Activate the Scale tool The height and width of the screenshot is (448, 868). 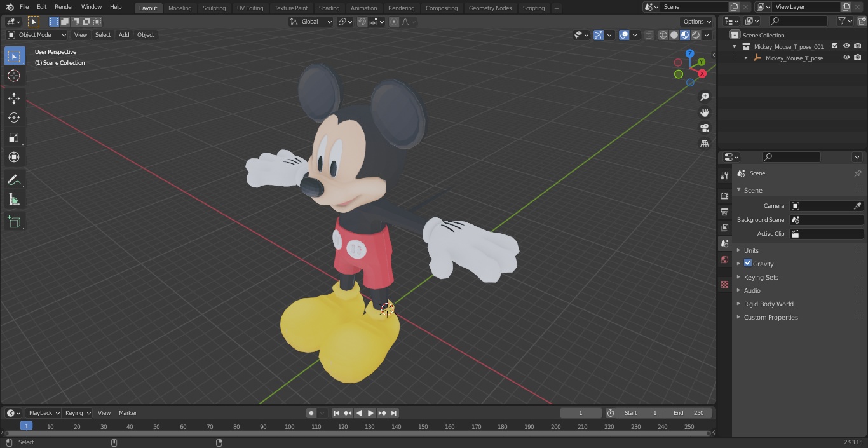[x=14, y=137]
